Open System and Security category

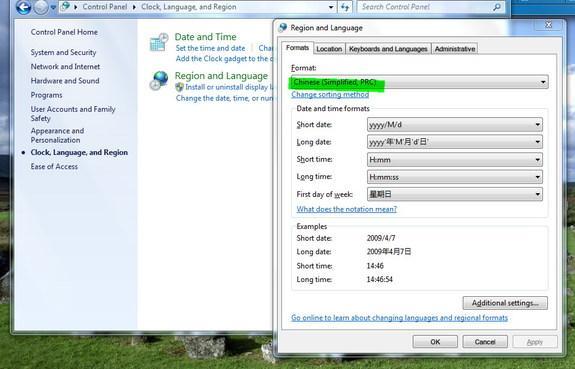pyautogui.click(x=63, y=52)
